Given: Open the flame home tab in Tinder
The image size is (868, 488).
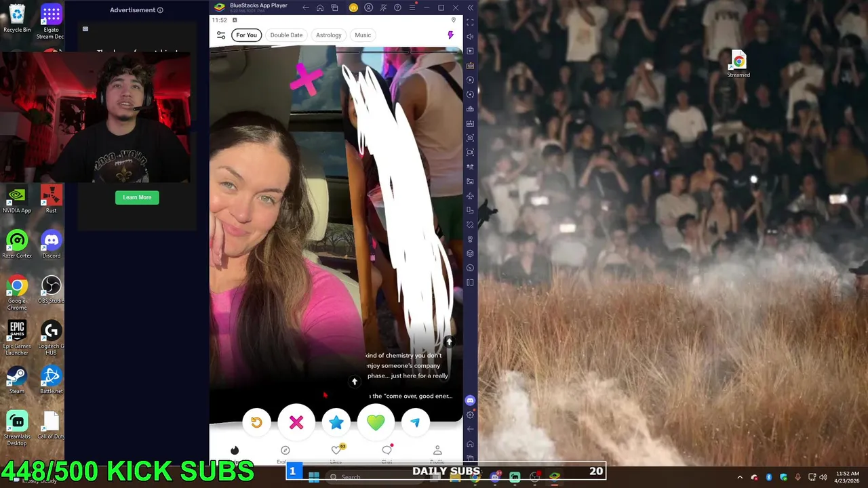Looking at the screenshot, I should [235, 451].
